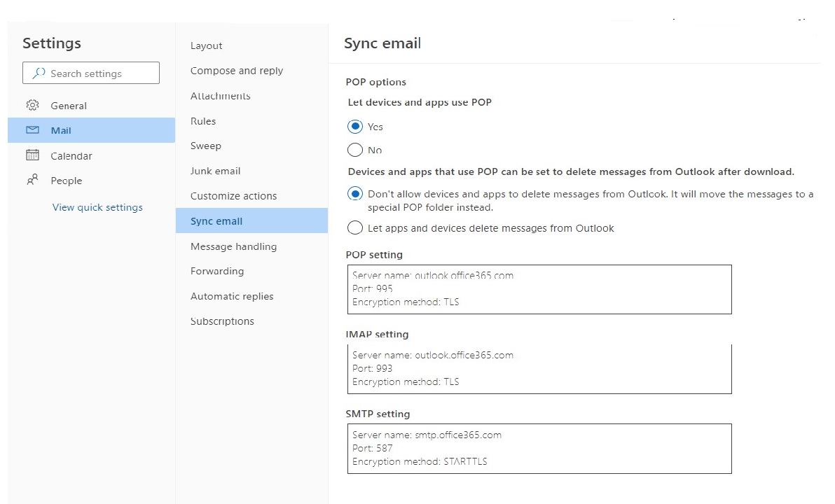Open Junk email settings
Screen dimensions: 835x504
coord(216,171)
